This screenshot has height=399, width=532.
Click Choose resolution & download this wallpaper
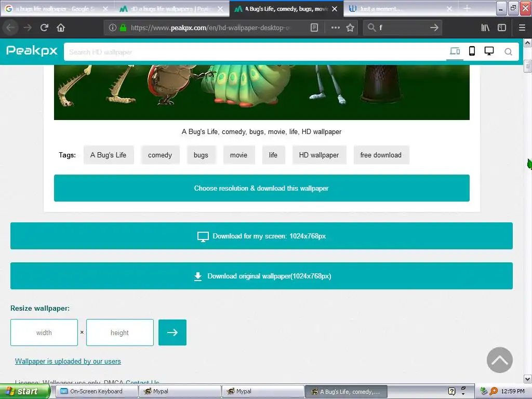[262, 188]
